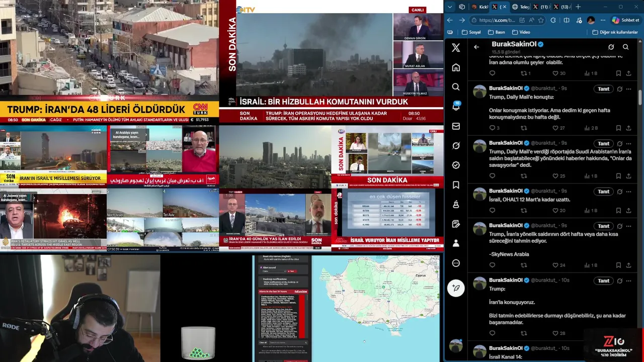Open the alert sound selection dropdown
The image size is (644, 362).
274,271
